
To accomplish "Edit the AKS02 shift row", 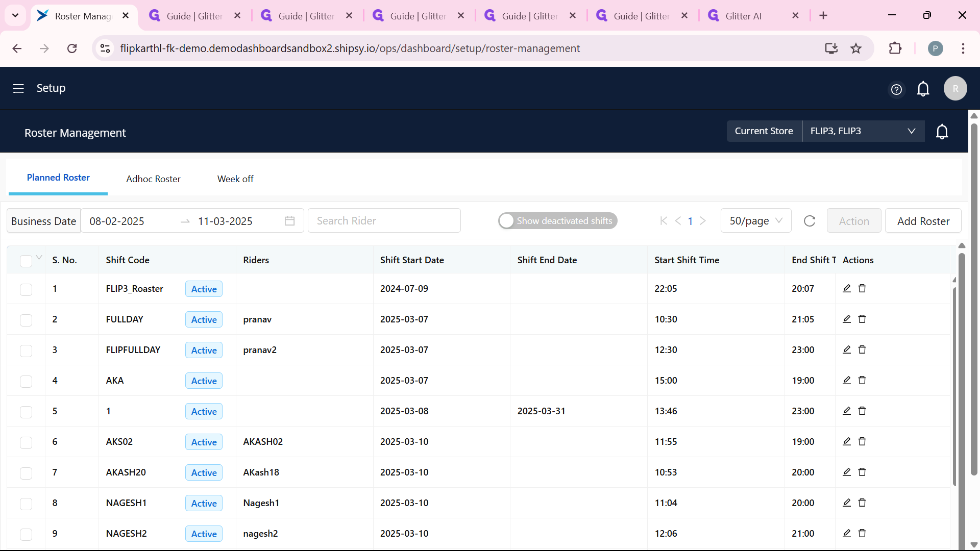I will point(847,441).
